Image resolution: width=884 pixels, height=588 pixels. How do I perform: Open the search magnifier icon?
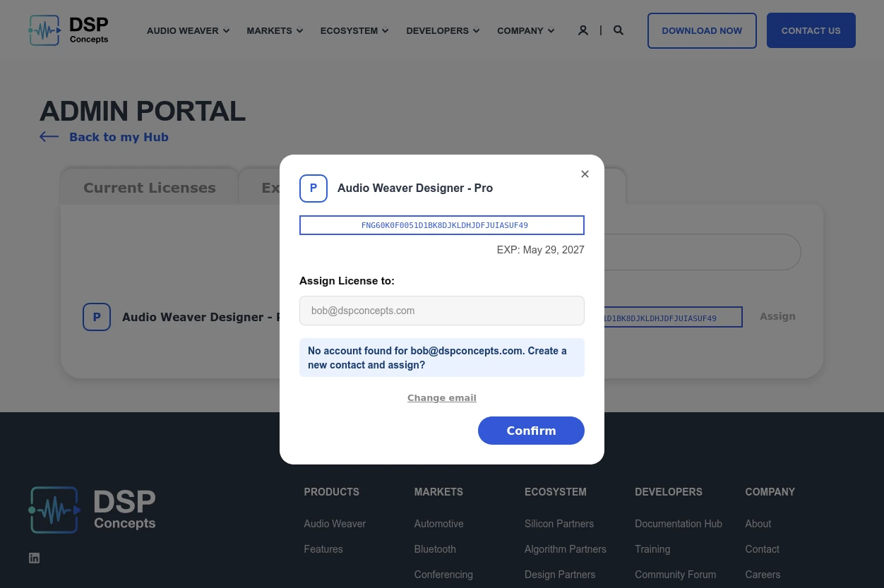click(619, 30)
